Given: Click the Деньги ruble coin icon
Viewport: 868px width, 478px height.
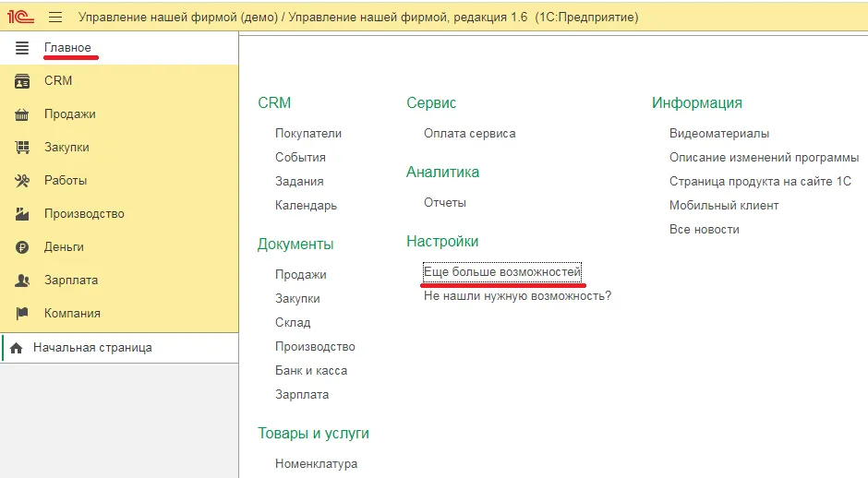Looking at the screenshot, I should (22, 247).
